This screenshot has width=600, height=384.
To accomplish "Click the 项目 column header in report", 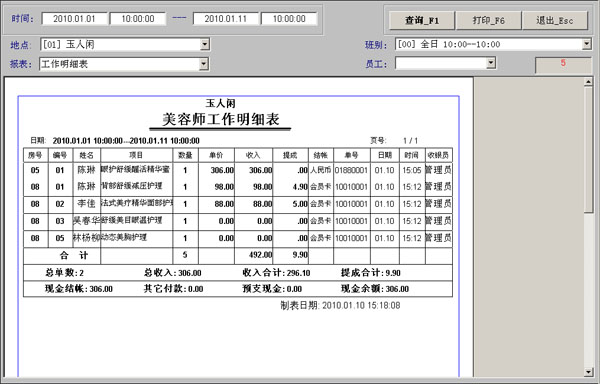I will [137, 155].
